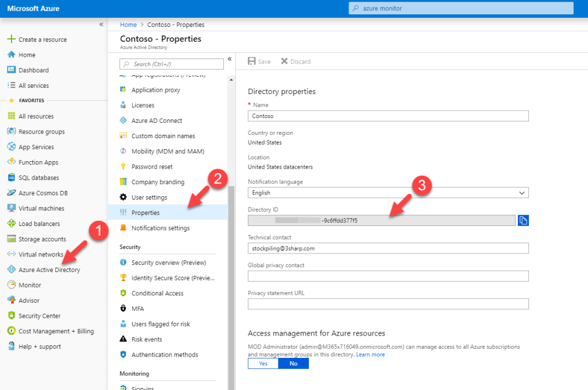Click the Learn more link
The width and height of the screenshot is (588, 390).
(x=370, y=354)
